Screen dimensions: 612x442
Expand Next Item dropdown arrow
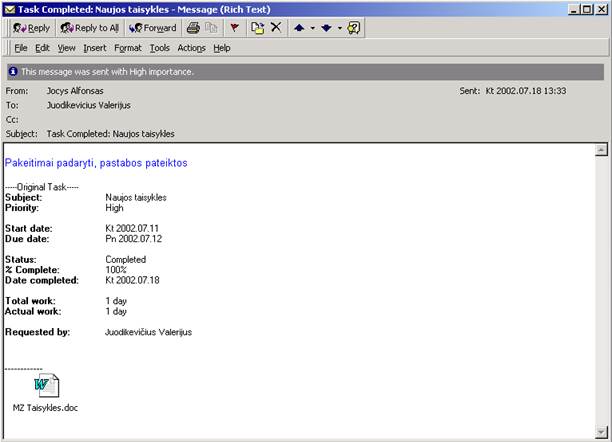[340, 28]
